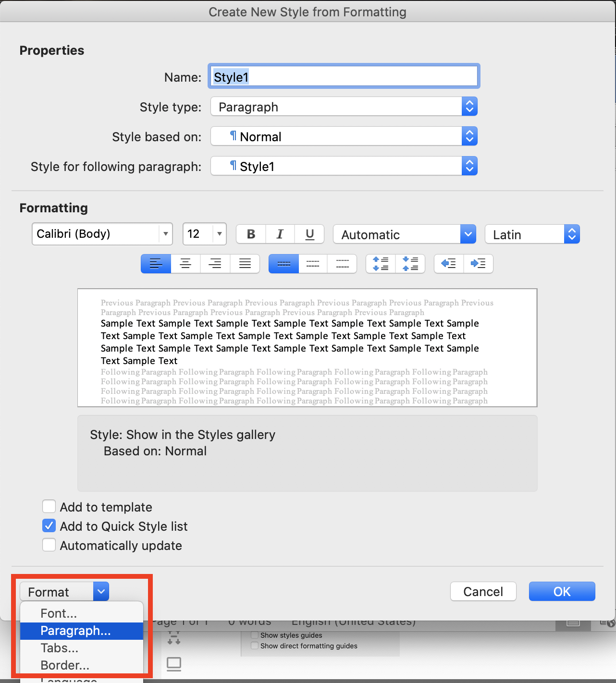Increase the paragraph indent
The width and height of the screenshot is (616, 683).
click(x=479, y=264)
